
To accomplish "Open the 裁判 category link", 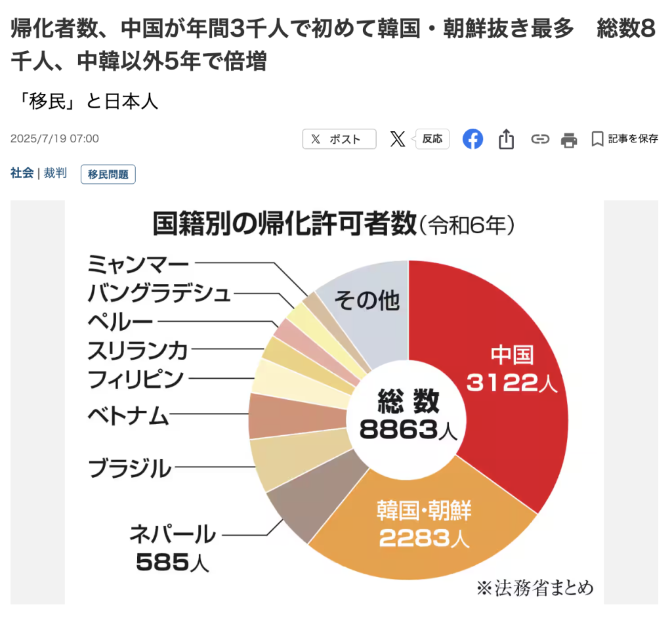I will click(x=55, y=173).
